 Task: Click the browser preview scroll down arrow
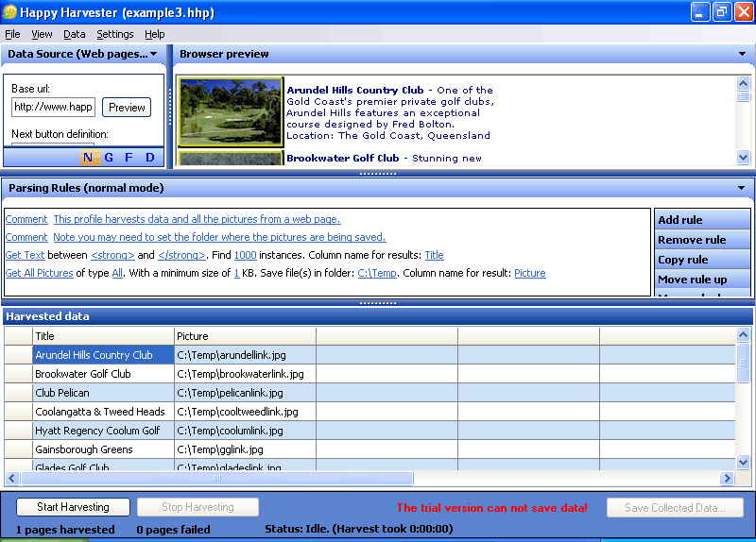pyautogui.click(x=743, y=157)
